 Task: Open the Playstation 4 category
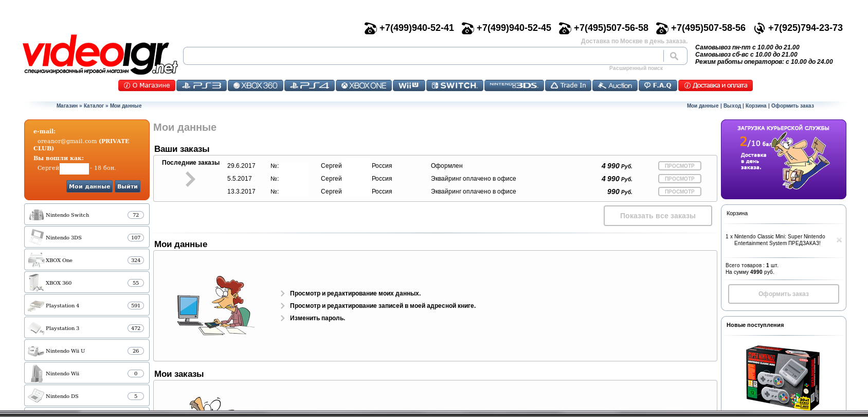point(87,305)
